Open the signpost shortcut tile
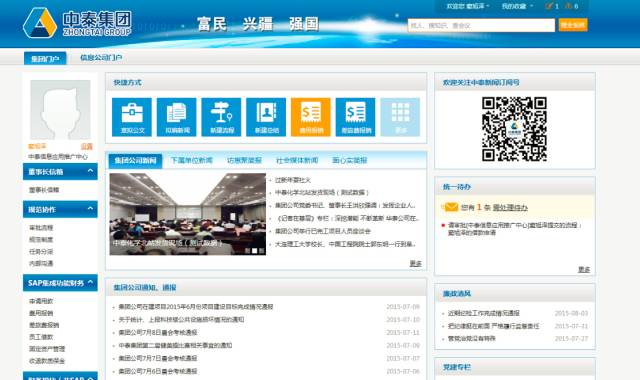 [221, 117]
